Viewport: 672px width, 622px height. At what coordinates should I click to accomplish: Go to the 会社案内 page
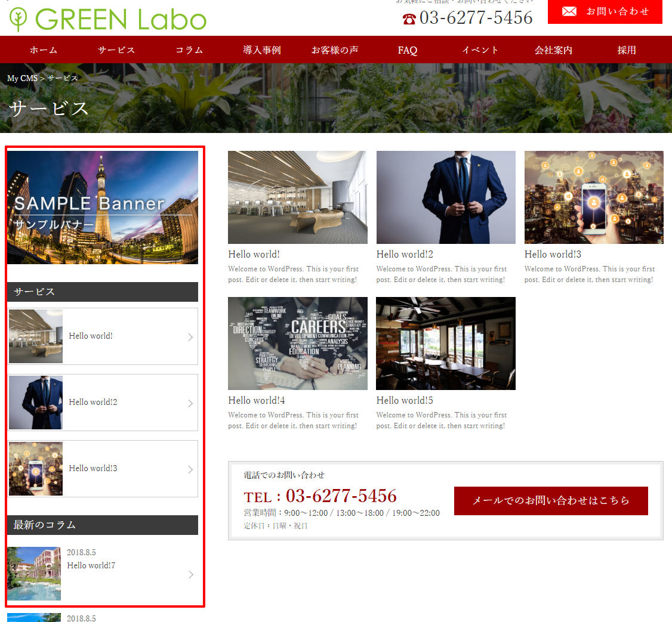(553, 50)
